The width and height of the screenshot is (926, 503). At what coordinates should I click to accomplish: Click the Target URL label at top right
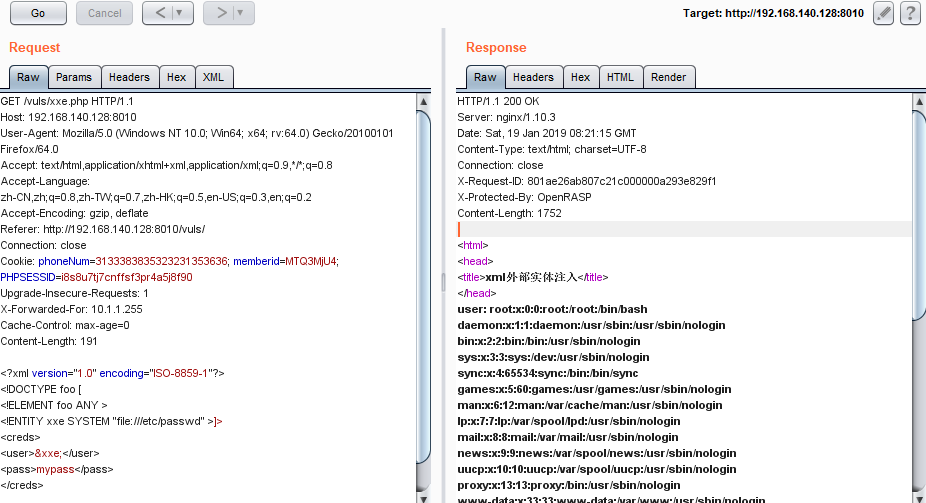coord(773,13)
